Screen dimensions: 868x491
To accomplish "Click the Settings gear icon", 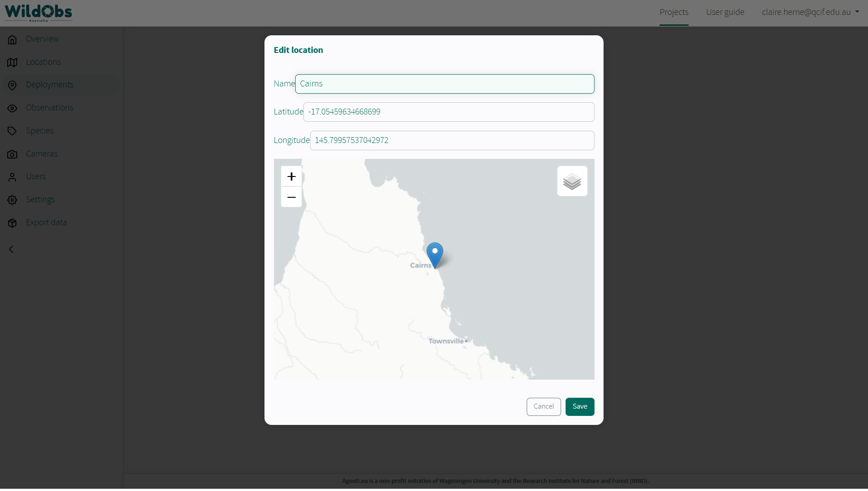I will [x=12, y=200].
